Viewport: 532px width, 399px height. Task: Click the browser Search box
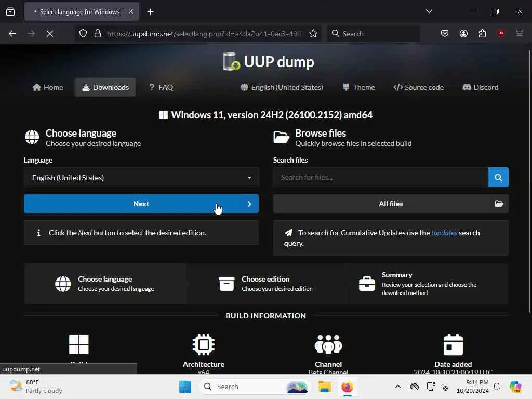pos(374,34)
